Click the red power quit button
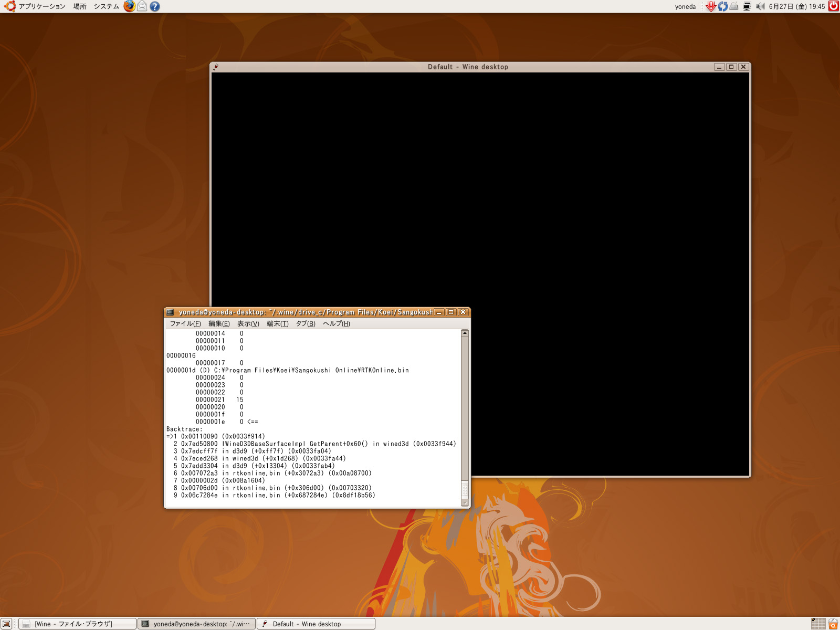Viewport: 840px width, 630px height. (x=833, y=6)
